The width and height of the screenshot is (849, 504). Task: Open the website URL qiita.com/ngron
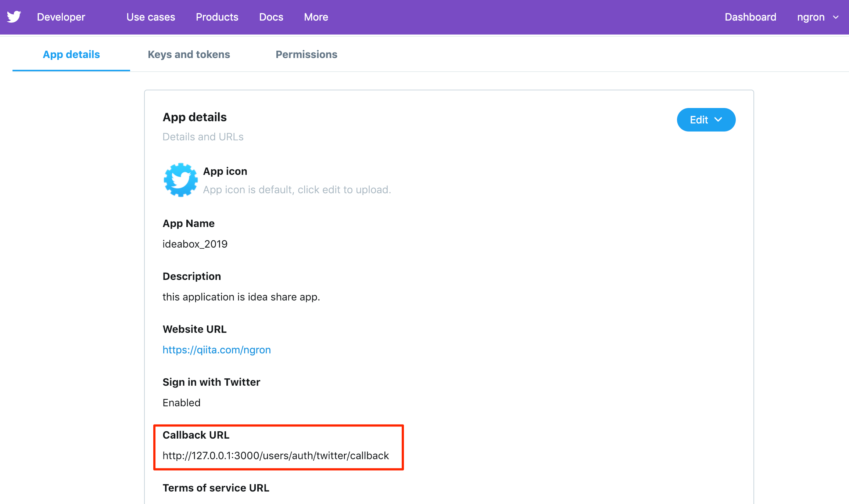point(216,350)
